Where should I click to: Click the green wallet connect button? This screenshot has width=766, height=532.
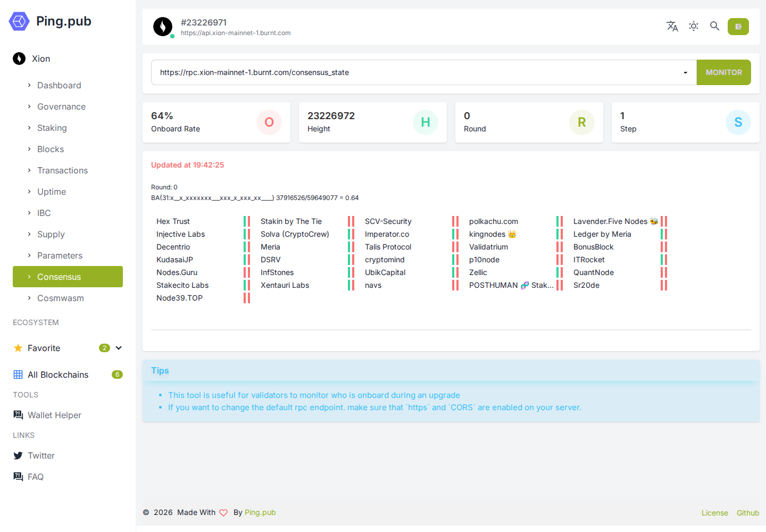pos(738,27)
